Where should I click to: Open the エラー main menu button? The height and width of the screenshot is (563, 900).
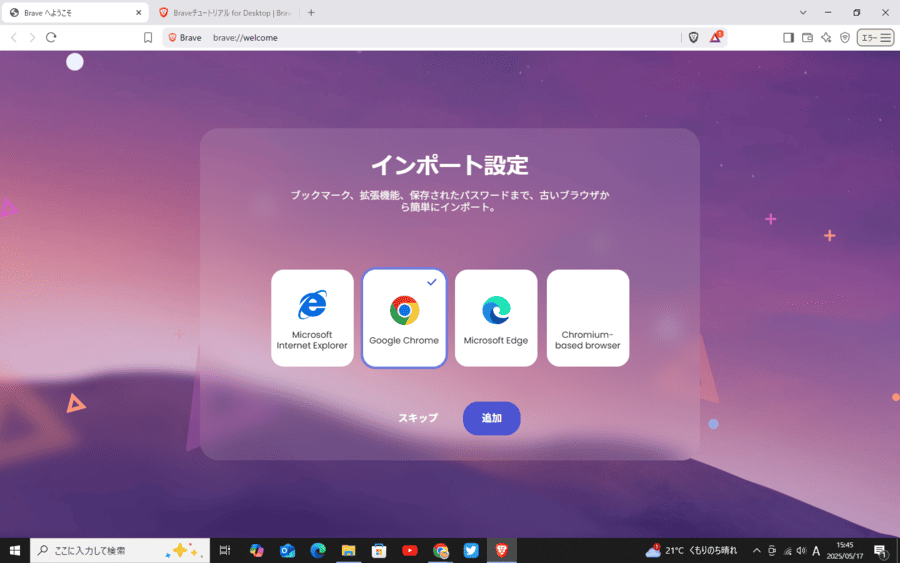pyautogui.click(x=875, y=37)
